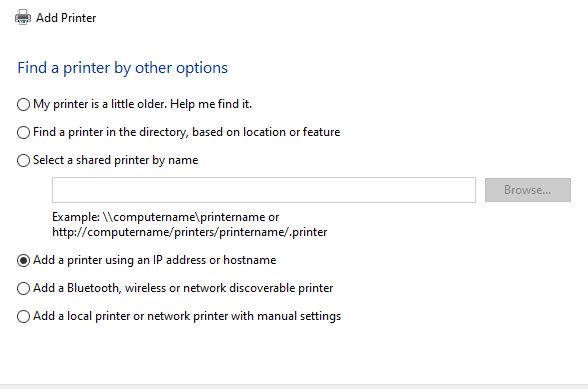This screenshot has width=588, height=389.
Task: Choose the Bluetooth, wireless or network discoverable radio
Action: 23,288
